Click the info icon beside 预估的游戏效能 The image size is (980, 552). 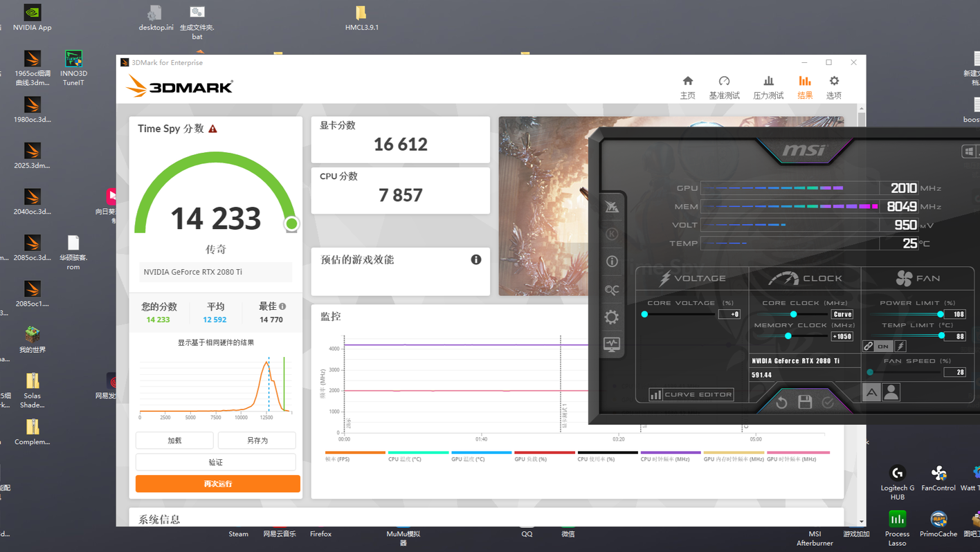476,259
